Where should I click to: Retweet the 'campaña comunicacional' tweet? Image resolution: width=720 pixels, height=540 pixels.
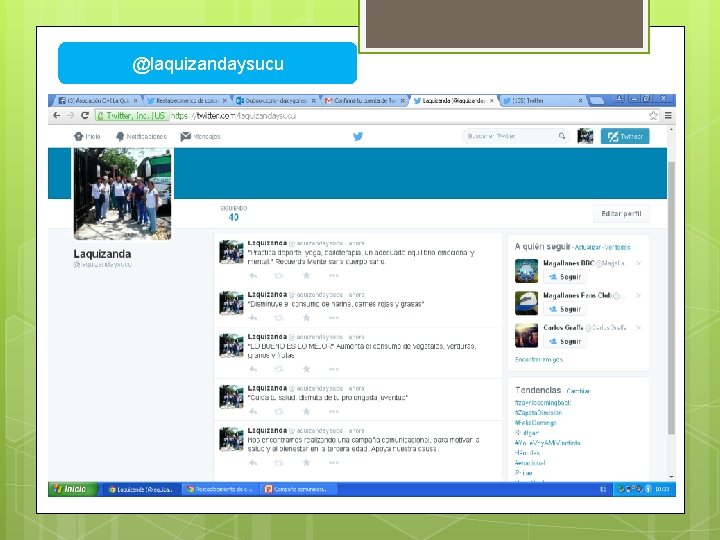coord(279,463)
